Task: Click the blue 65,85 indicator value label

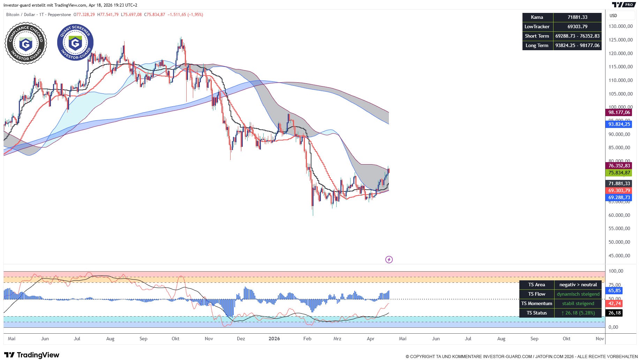Action: coord(615,290)
